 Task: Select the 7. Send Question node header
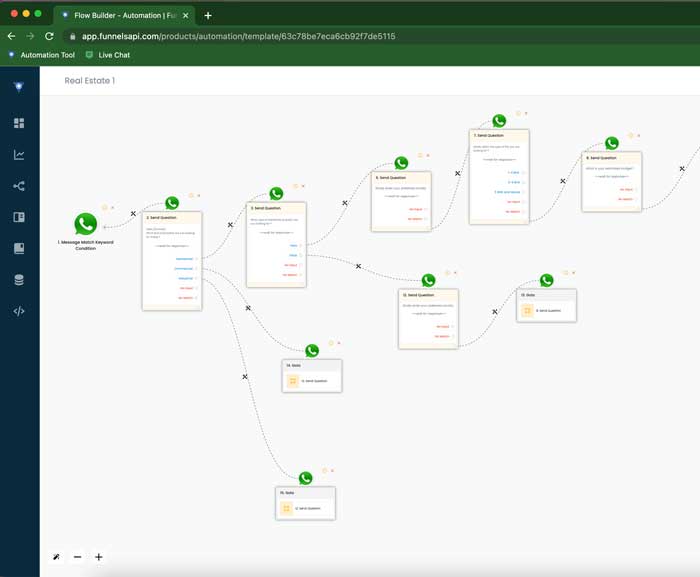pyautogui.click(x=499, y=135)
